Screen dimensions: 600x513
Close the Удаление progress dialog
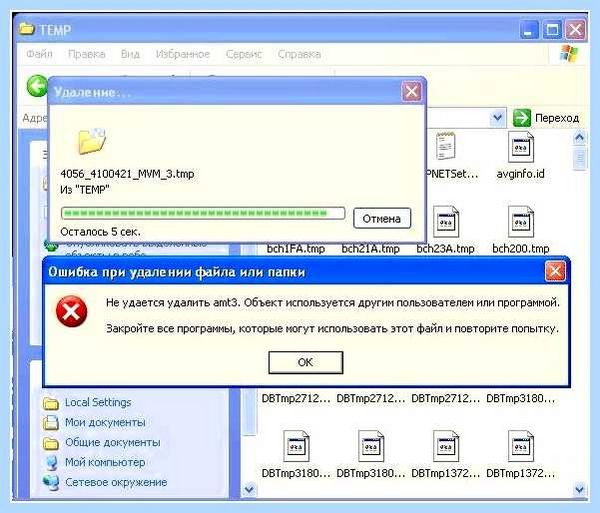pos(411,91)
